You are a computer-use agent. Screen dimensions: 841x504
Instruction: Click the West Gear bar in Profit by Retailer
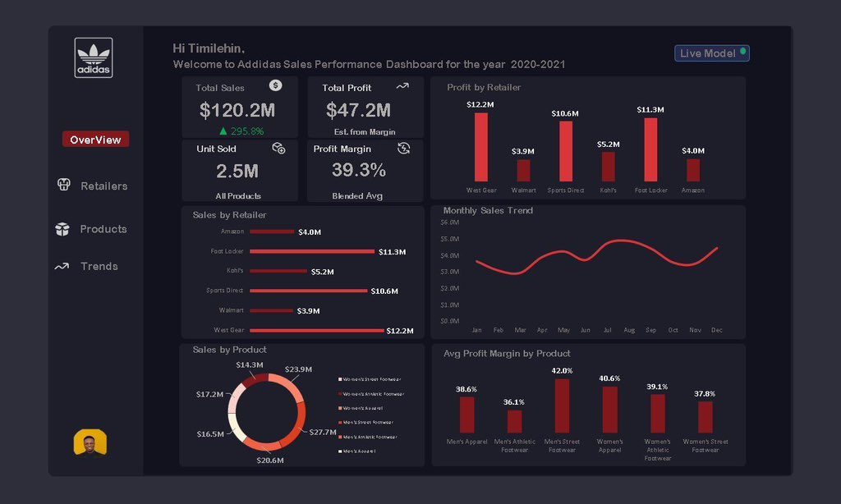coord(481,147)
